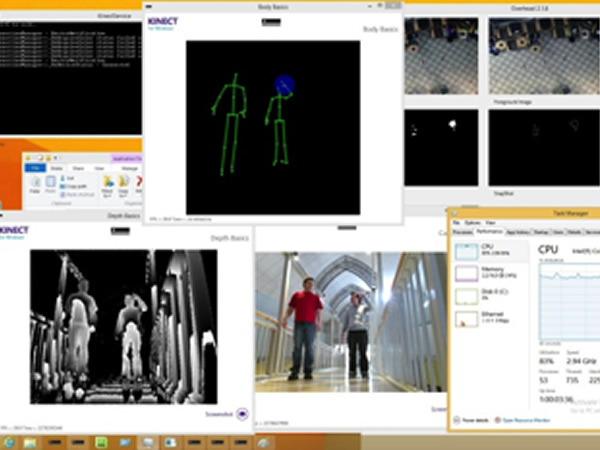Viewport: 600px width, 450px height.
Task: Click the Task Manager title bar
Action: coord(524,213)
